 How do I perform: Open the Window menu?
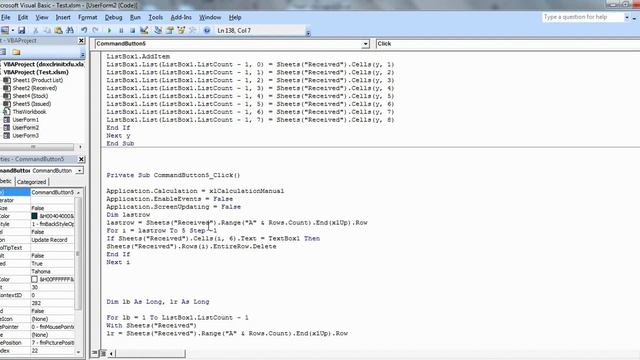click(x=210, y=18)
